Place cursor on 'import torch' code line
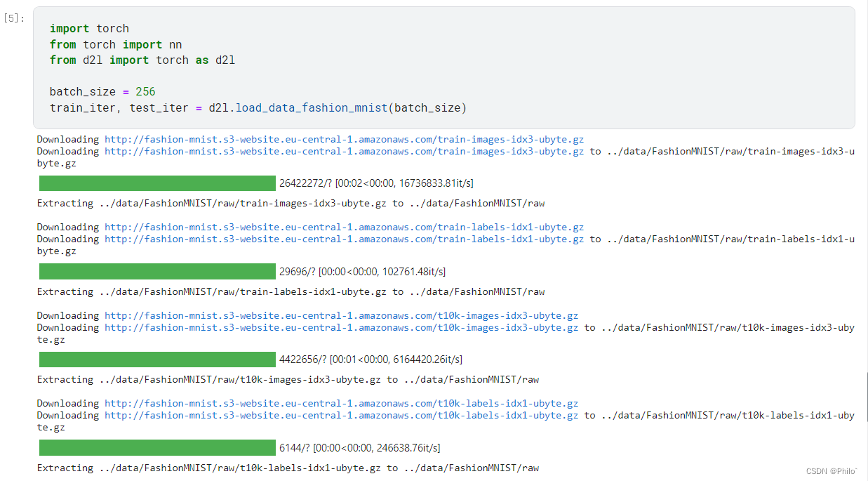The height and width of the screenshot is (481, 868). click(x=89, y=29)
